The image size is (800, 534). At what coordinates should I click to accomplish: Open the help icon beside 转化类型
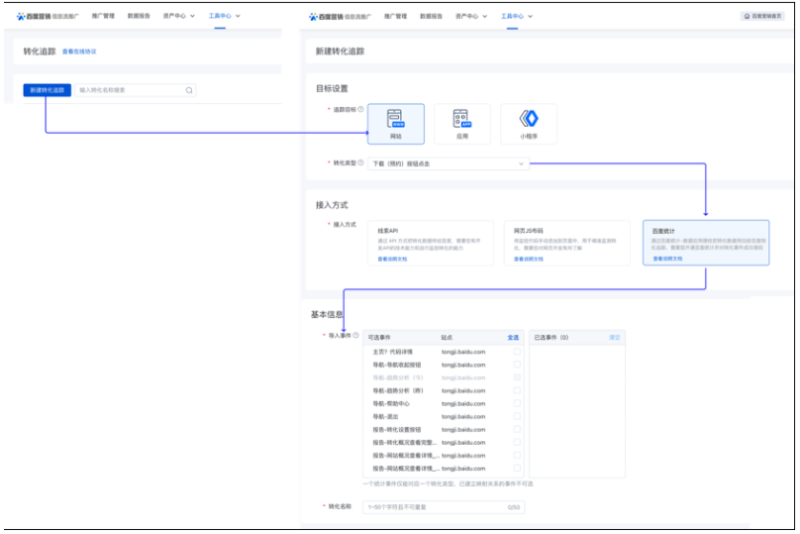[x=361, y=163]
